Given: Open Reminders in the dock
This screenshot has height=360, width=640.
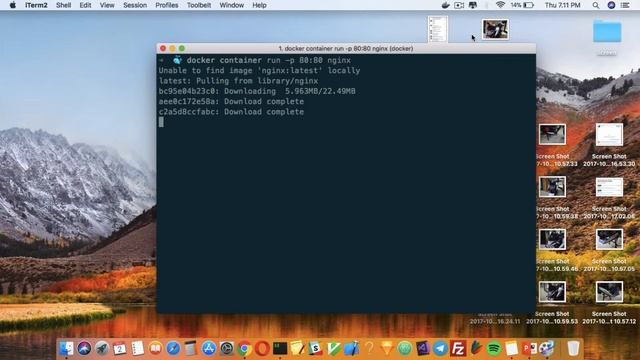Looking at the screenshot, I should point(138,348).
